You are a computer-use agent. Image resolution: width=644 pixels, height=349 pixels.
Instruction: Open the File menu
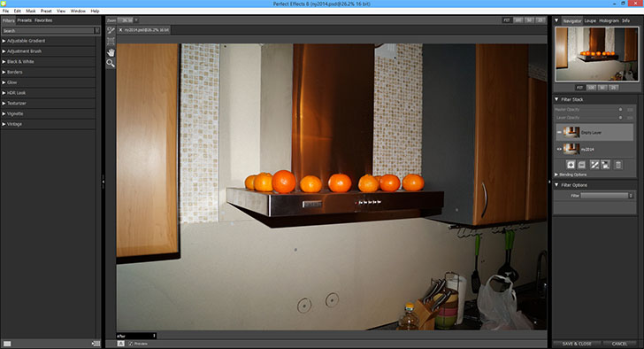(x=5, y=12)
